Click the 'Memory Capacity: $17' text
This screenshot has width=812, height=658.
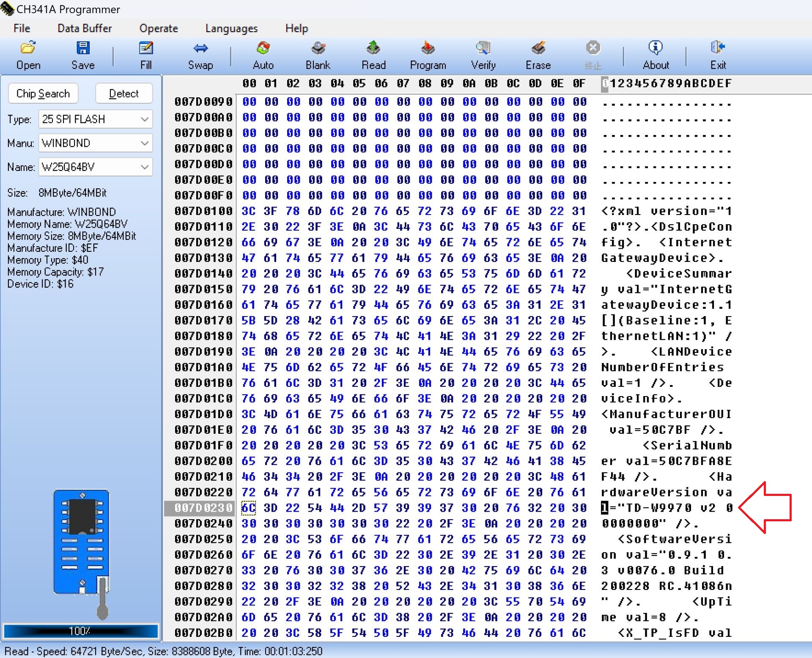55,272
